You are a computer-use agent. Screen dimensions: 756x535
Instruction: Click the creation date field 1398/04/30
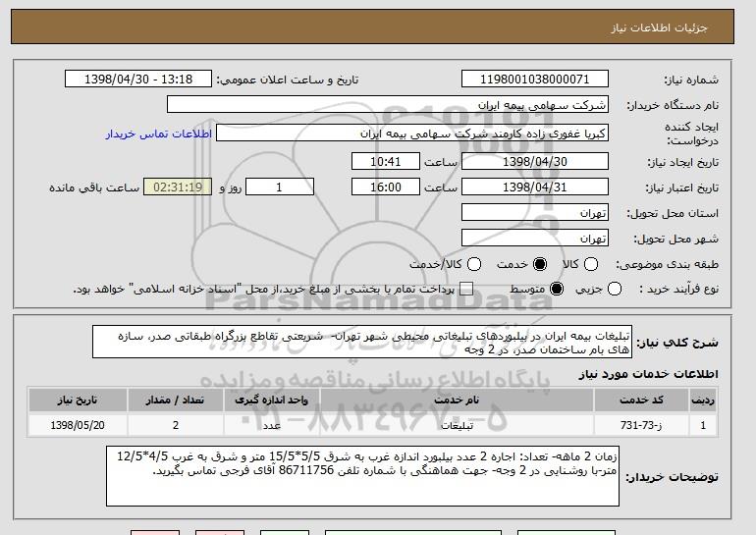pos(535,161)
